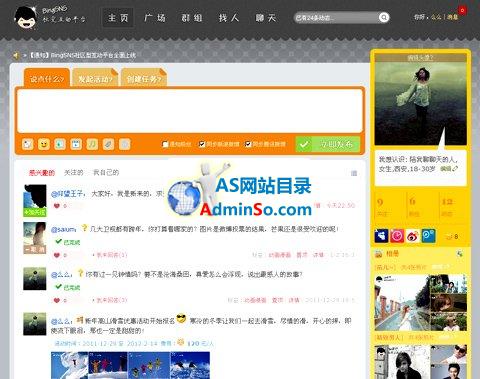Screen dimensions: 480x379
Task: Add music with the music note icon
Action: [92, 144]
